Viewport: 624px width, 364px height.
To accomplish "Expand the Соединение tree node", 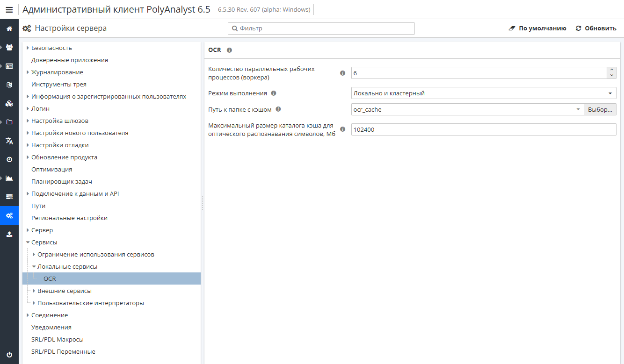I will point(28,315).
